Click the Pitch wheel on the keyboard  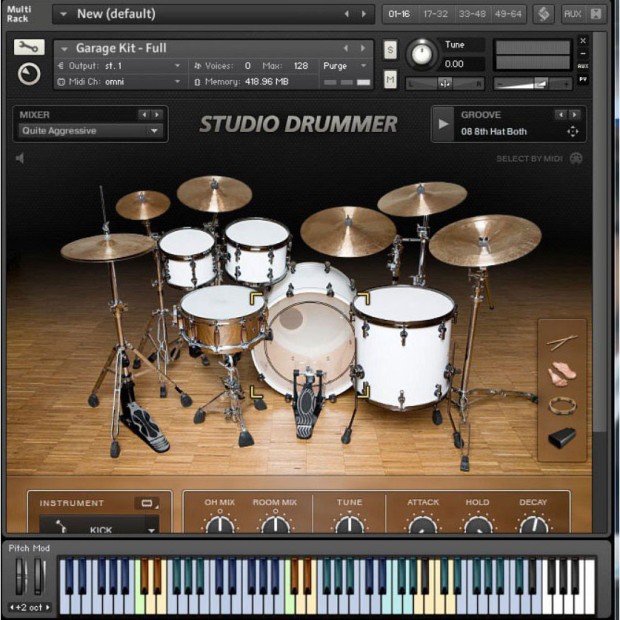[21, 577]
